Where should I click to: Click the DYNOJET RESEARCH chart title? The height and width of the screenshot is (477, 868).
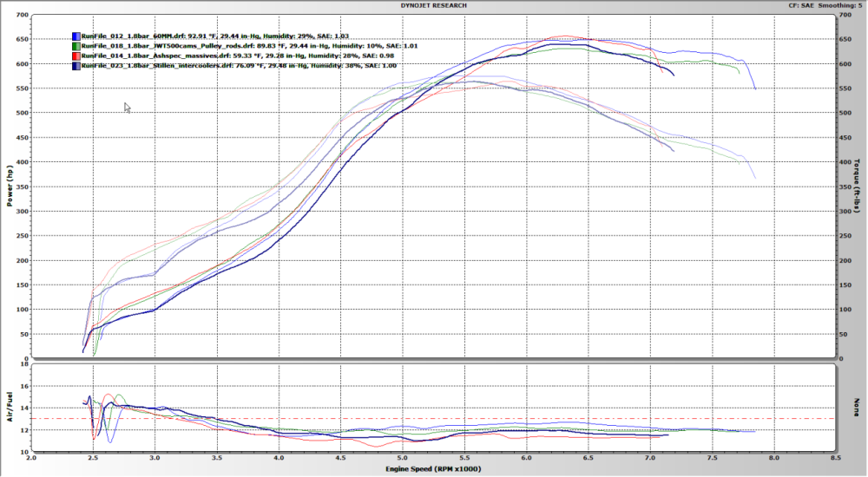[434, 5]
